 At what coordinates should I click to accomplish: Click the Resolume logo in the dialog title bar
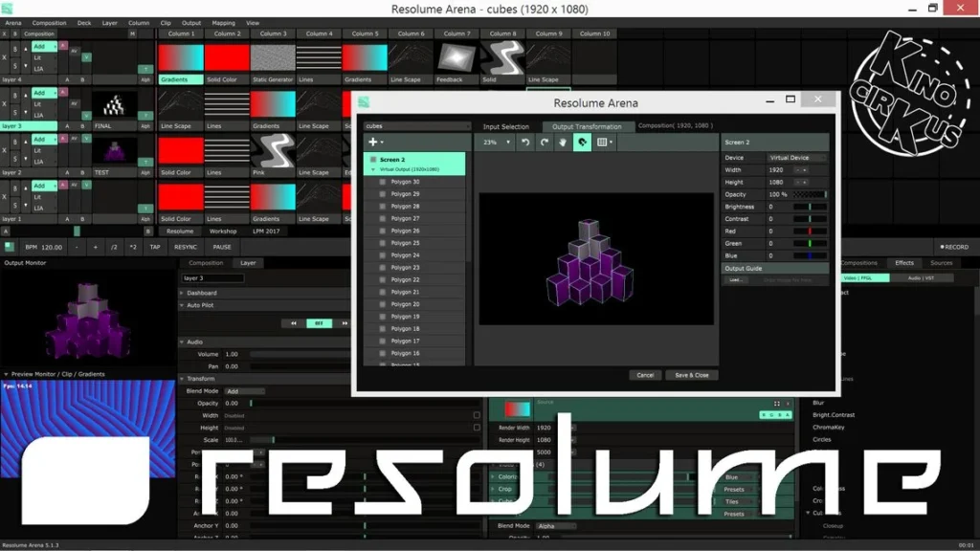(365, 102)
